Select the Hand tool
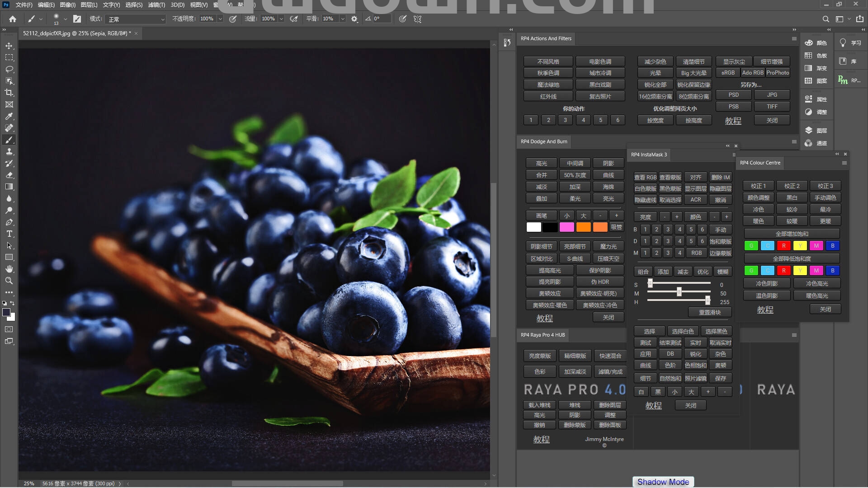This screenshot has width=868, height=488. click(9, 269)
